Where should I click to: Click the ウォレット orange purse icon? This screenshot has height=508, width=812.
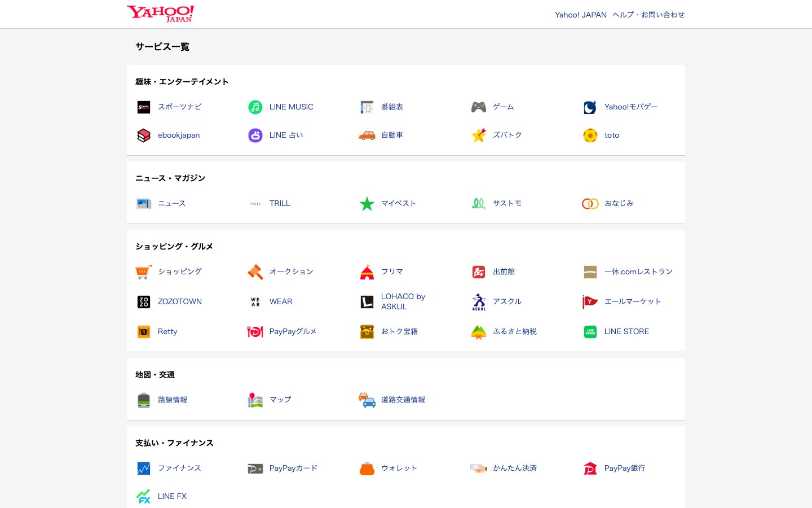[x=367, y=468]
